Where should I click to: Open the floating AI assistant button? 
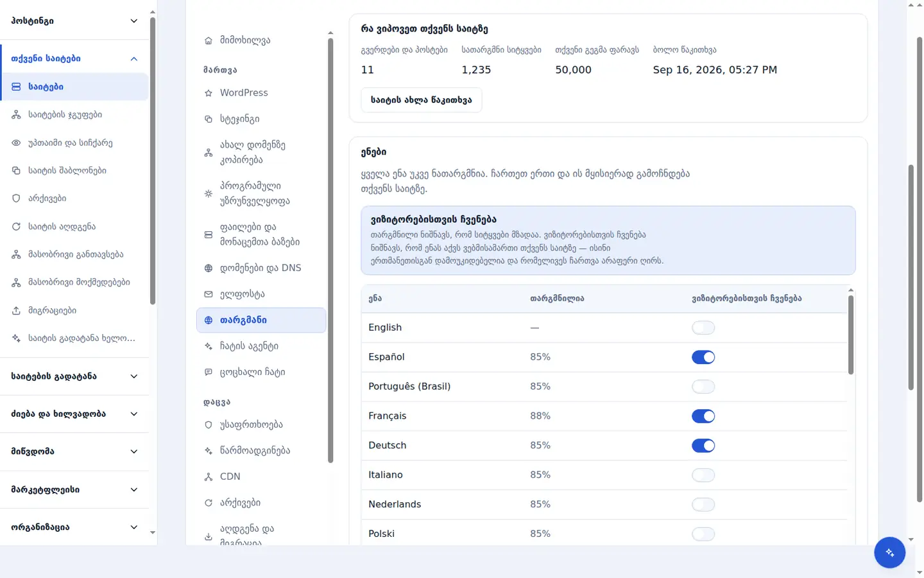click(x=890, y=552)
